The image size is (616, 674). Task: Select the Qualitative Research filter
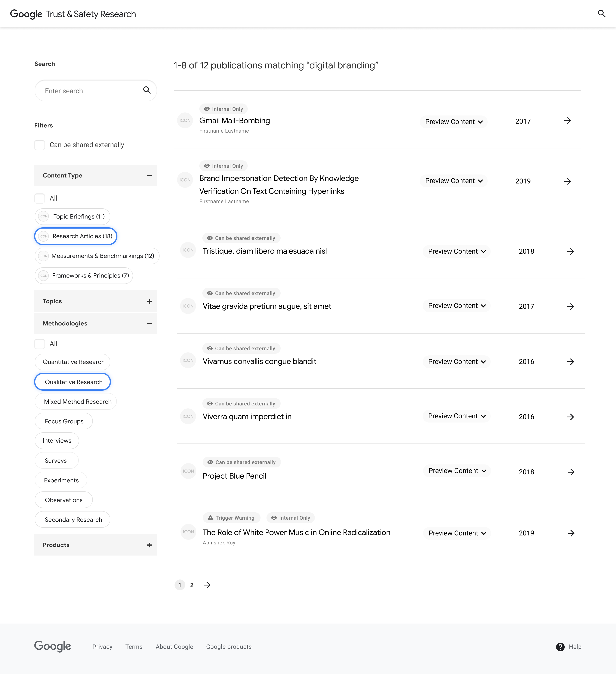pyautogui.click(x=72, y=382)
